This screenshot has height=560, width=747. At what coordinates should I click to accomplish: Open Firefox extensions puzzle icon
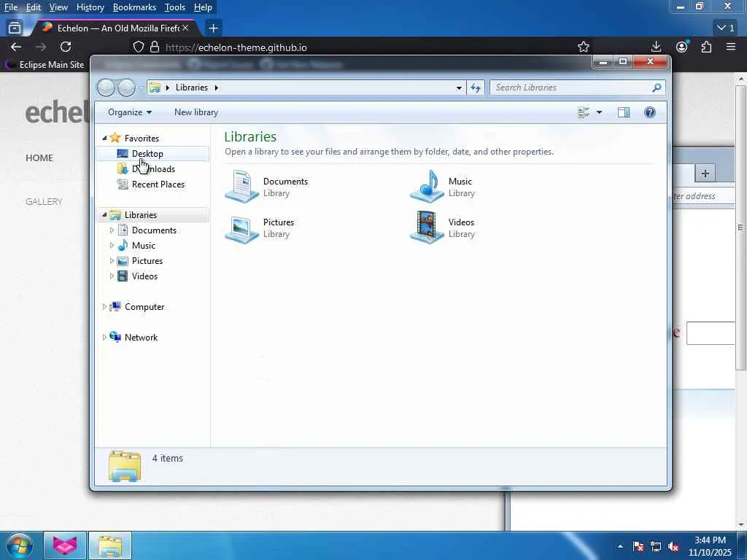tap(706, 47)
